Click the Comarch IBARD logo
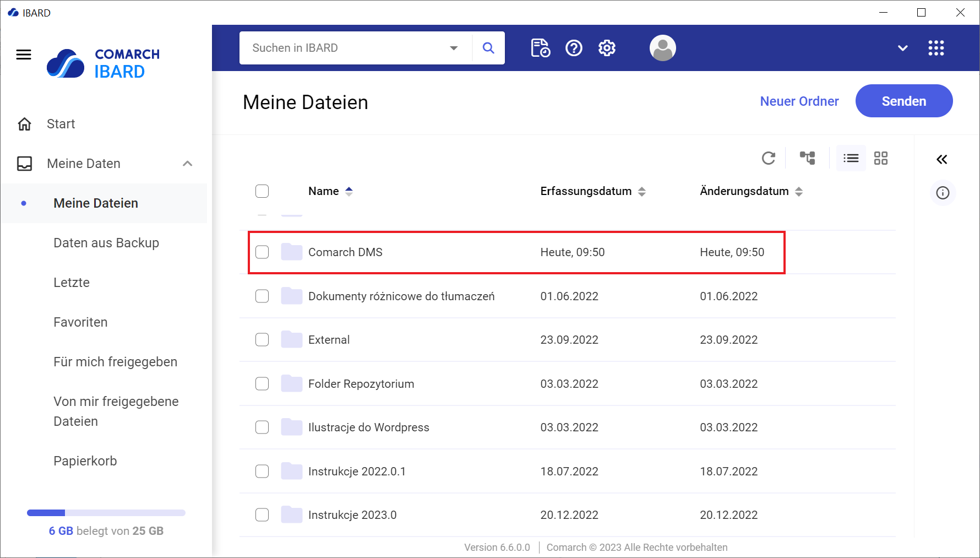The height and width of the screenshot is (558, 980). click(x=104, y=63)
